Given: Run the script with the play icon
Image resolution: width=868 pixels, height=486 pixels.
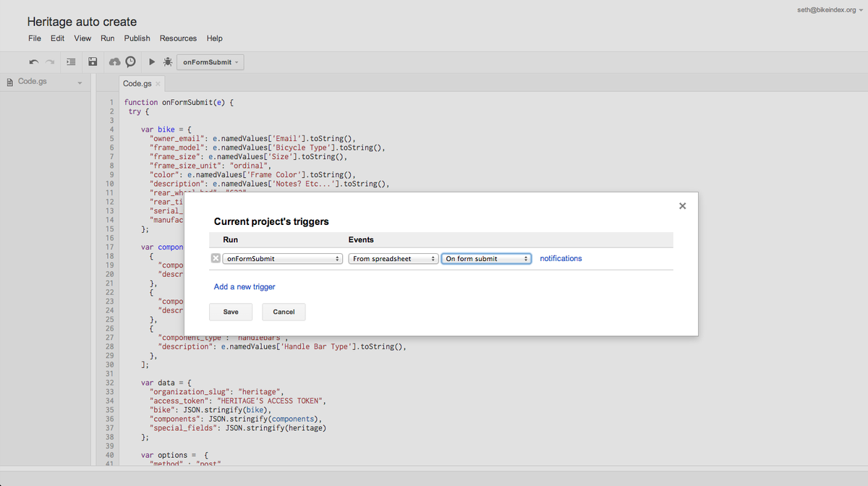Looking at the screenshot, I should click(151, 61).
